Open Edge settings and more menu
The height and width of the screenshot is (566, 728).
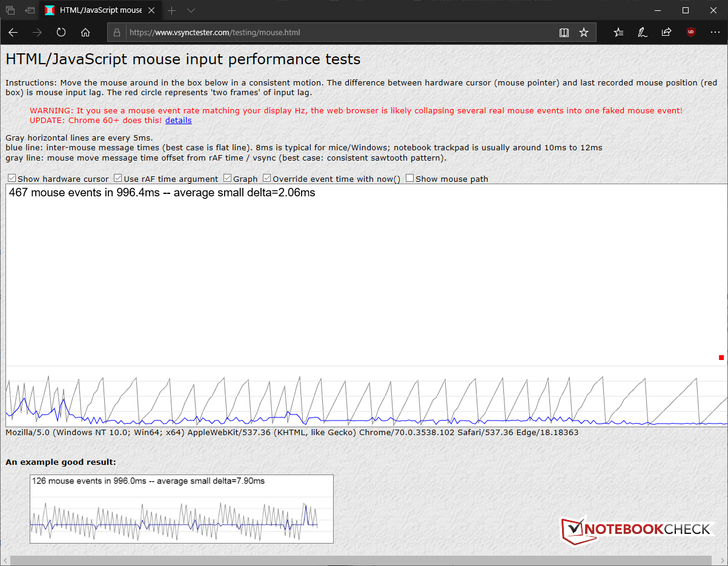coord(715,32)
